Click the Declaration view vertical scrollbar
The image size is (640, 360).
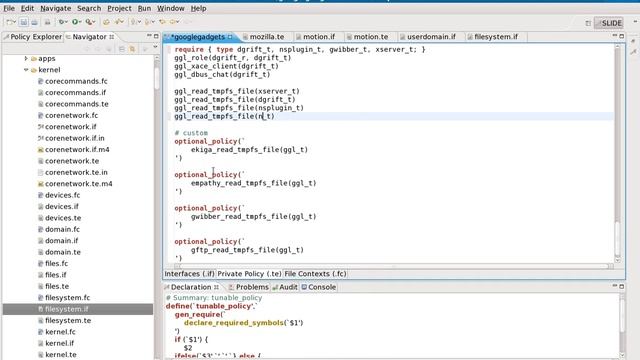pyautogui.click(x=622, y=326)
